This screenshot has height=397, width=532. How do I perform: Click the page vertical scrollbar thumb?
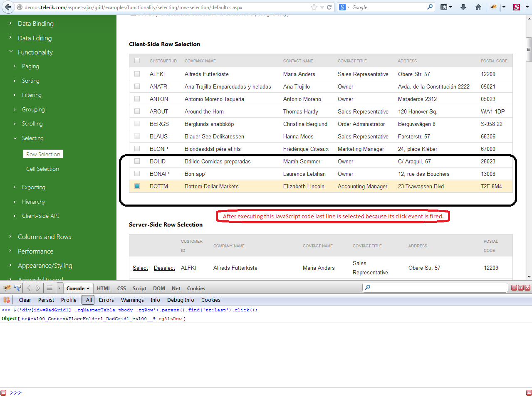529,49
